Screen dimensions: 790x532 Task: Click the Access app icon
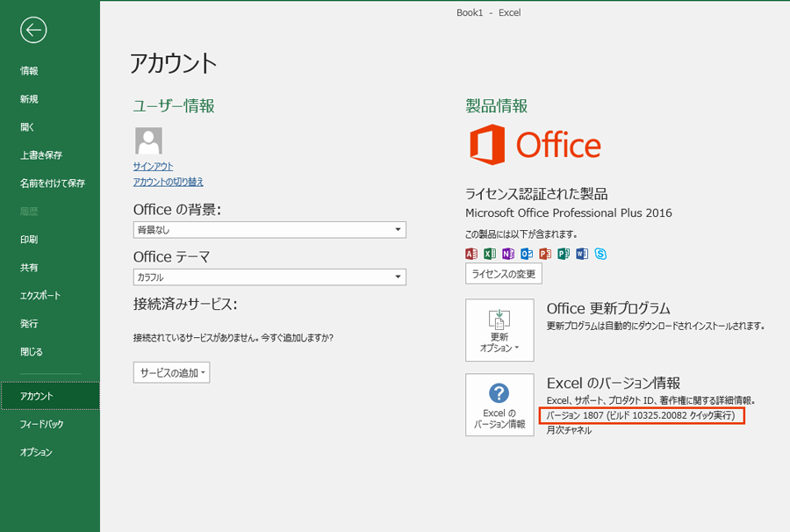(x=471, y=254)
